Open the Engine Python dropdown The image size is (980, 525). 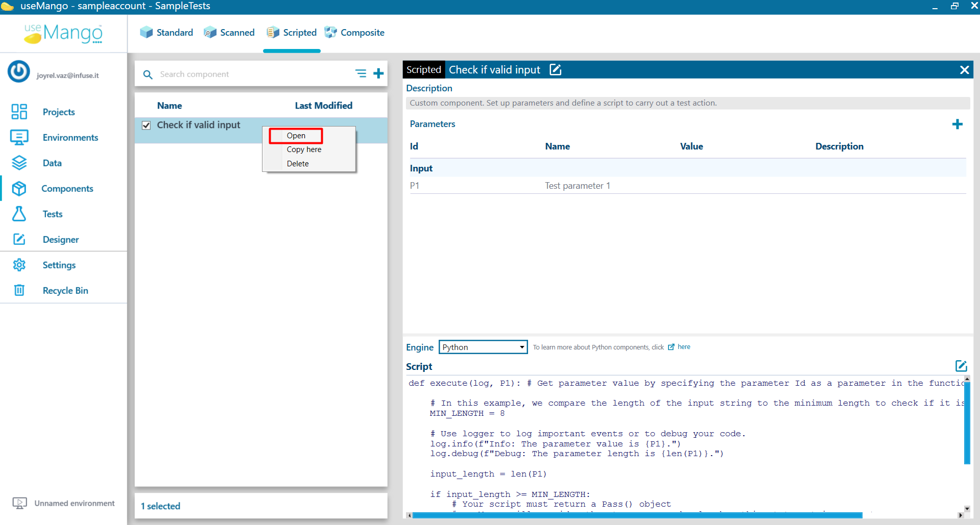coord(483,347)
